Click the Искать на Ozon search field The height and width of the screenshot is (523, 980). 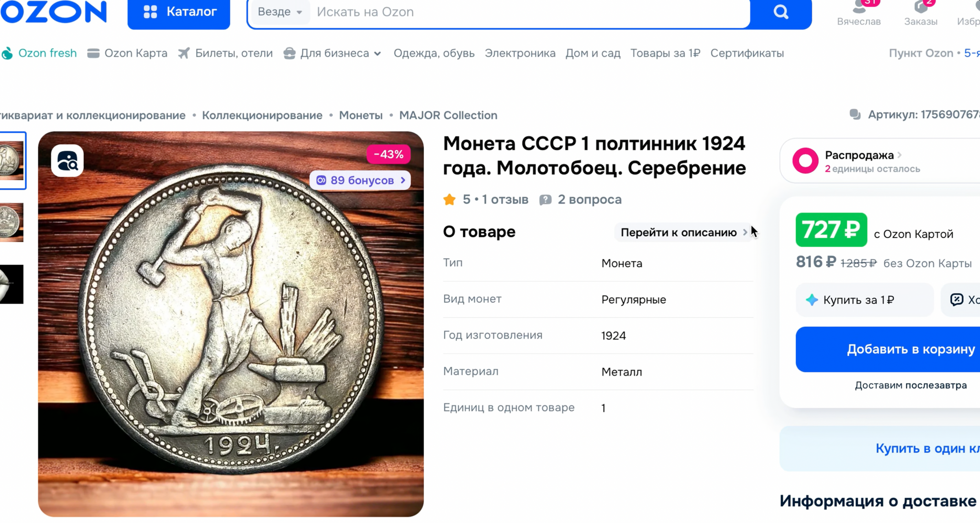point(530,12)
